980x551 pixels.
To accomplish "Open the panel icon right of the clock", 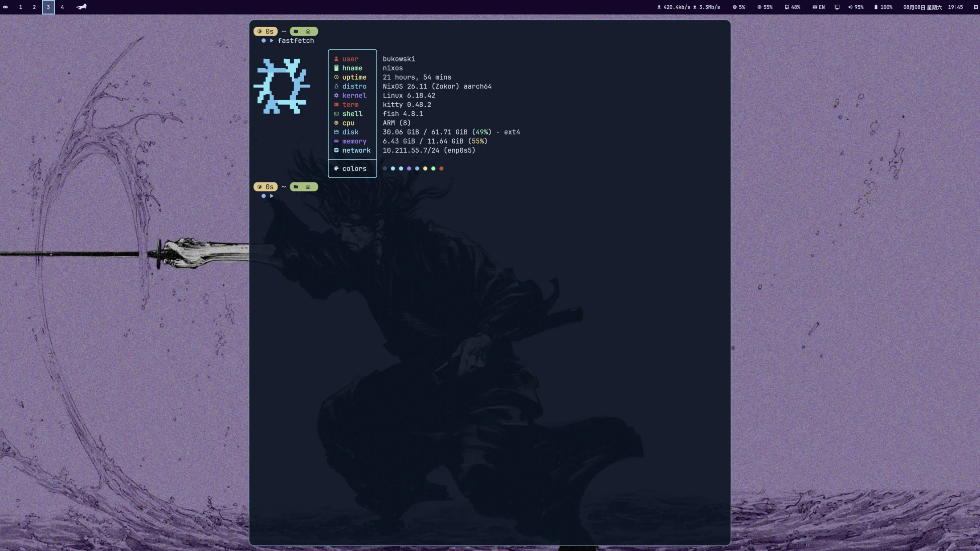I will tap(976, 7).
